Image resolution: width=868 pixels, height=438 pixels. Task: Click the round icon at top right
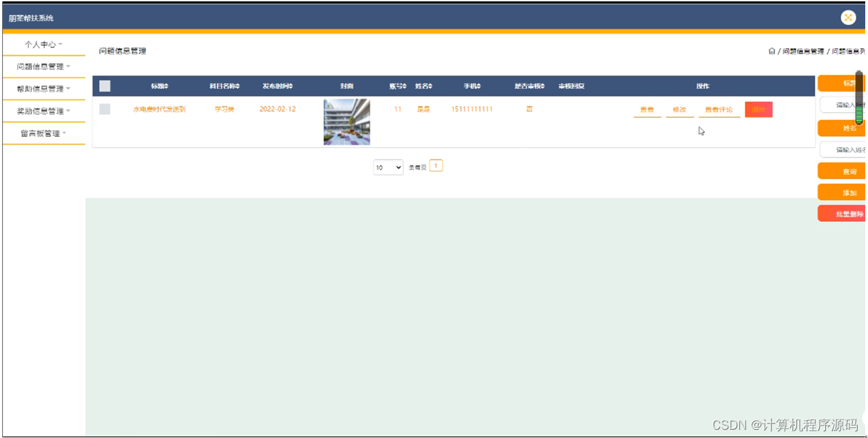pos(848,18)
